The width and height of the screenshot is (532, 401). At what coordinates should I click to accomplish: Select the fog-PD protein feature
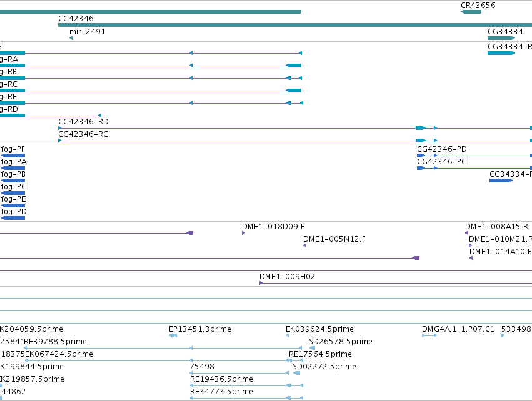click(13, 218)
